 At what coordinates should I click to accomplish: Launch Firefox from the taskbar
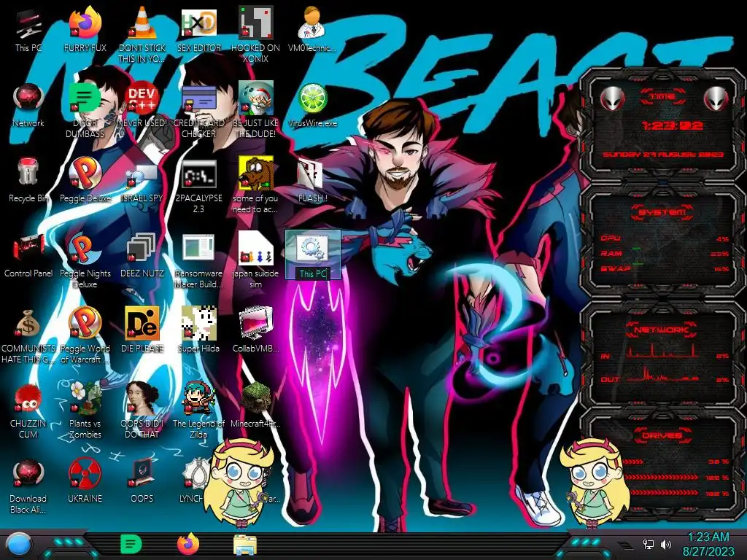coord(189,544)
